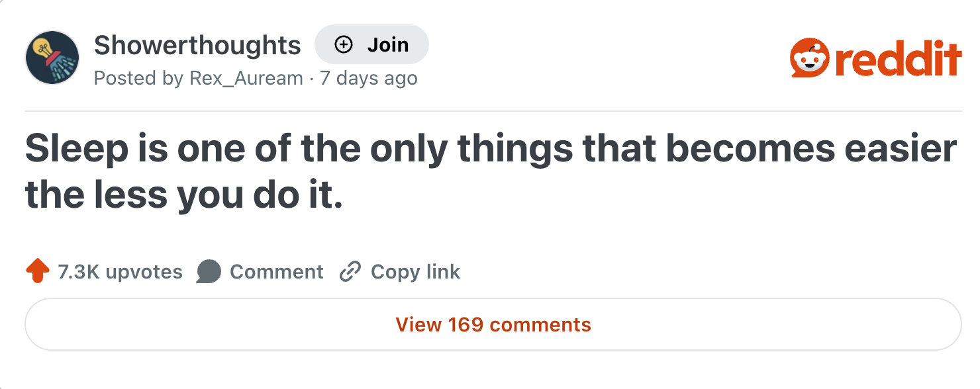Click the "7 days ago" timestamp
Viewport: 980px width, 389px height.
click(x=369, y=79)
